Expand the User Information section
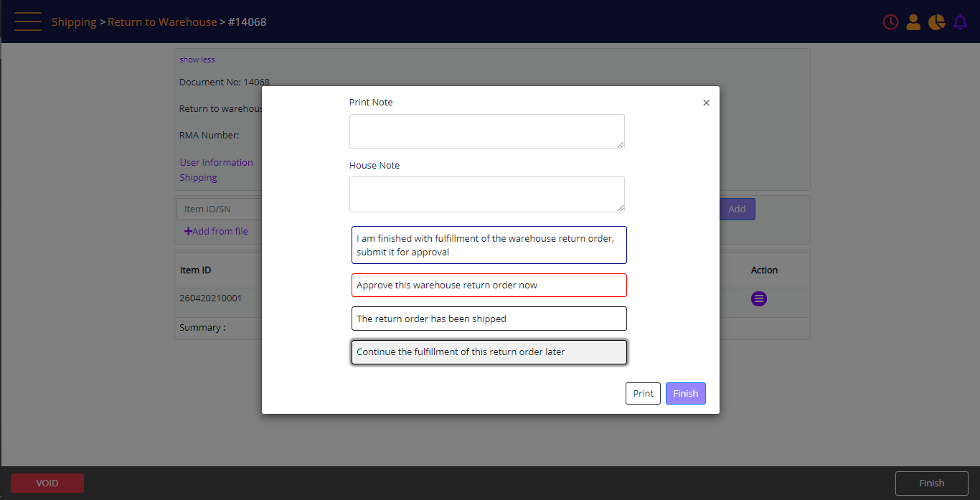Image resolution: width=980 pixels, height=500 pixels. click(217, 162)
